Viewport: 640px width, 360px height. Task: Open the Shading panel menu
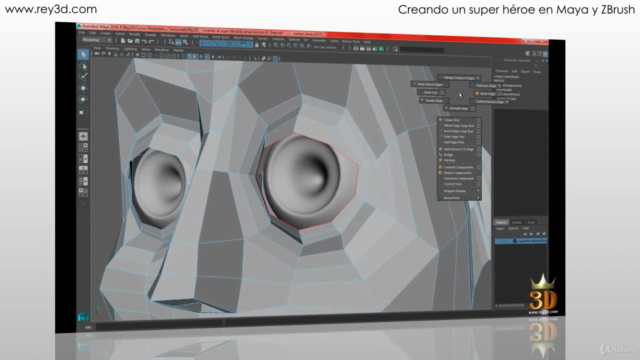click(112, 49)
